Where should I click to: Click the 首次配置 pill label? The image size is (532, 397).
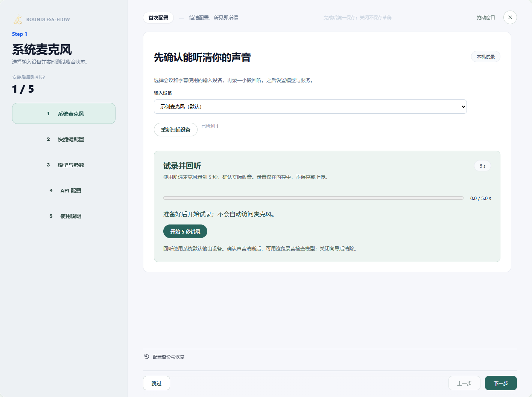[x=158, y=18]
